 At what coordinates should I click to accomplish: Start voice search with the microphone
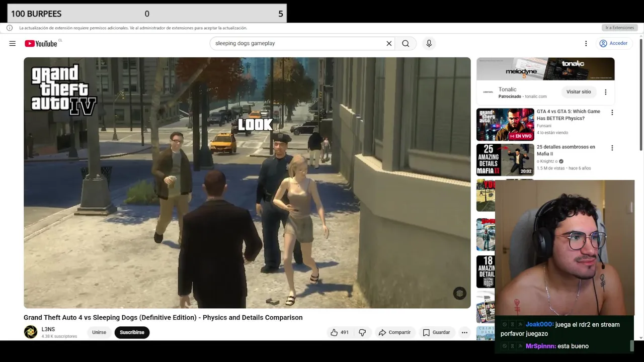click(429, 43)
